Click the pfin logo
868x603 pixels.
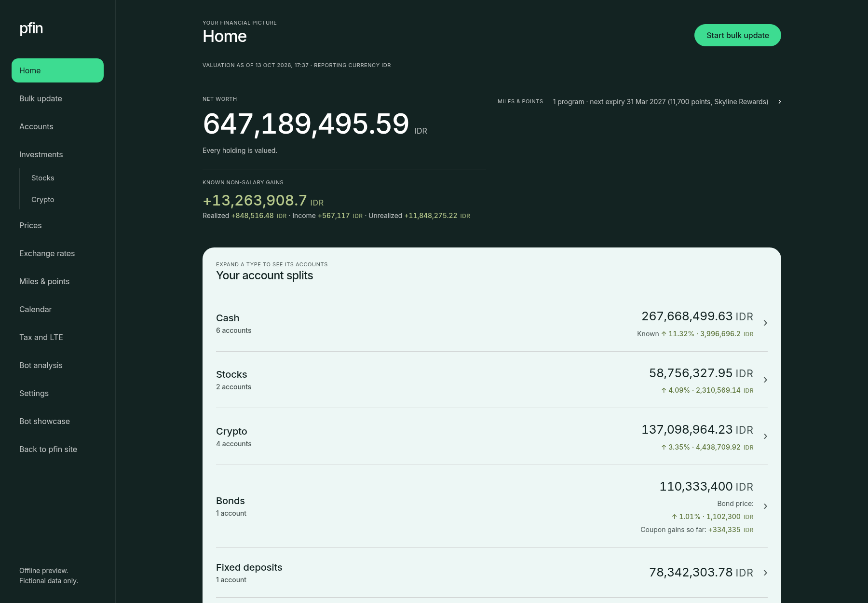pos(31,28)
